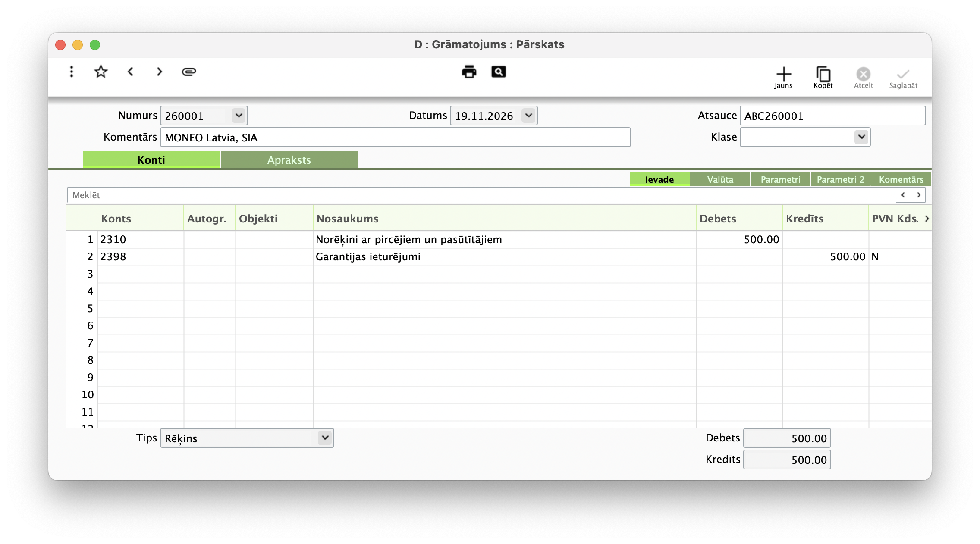
Task: Open the Tips Rēķins dropdown
Action: tap(325, 438)
